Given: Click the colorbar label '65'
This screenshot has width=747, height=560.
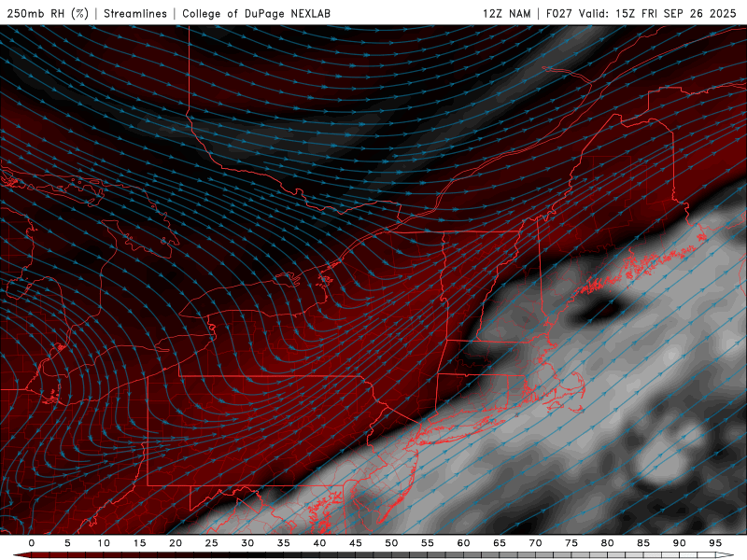Looking at the screenshot, I should tap(500, 543).
